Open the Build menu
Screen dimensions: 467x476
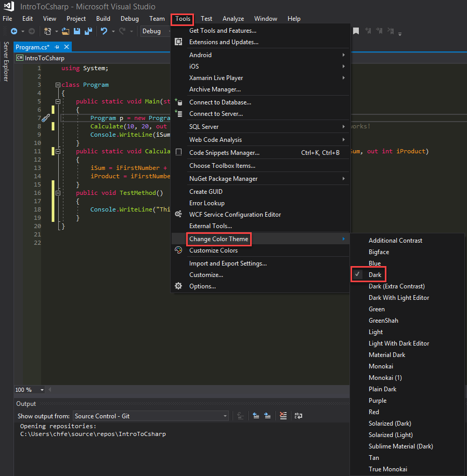[103, 19]
